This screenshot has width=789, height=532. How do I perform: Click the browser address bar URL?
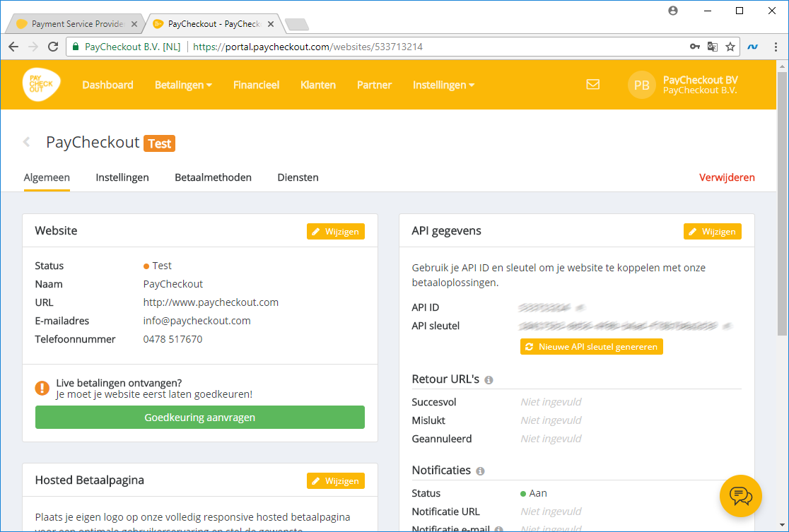308,47
